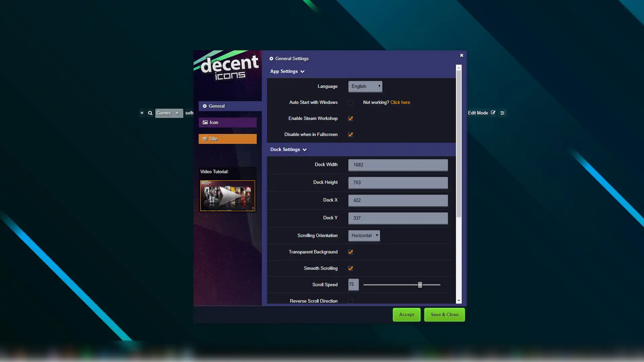Image resolution: width=644 pixels, height=362 pixels.
Task: Open the video tutorial thumbnail
Action: [x=227, y=195]
